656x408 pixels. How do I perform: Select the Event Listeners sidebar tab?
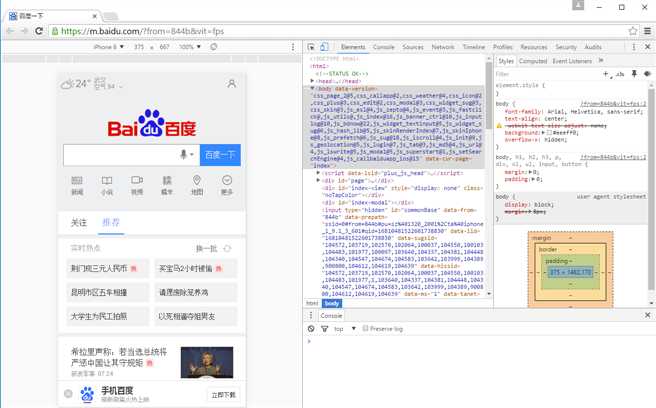pyautogui.click(x=572, y=61)
